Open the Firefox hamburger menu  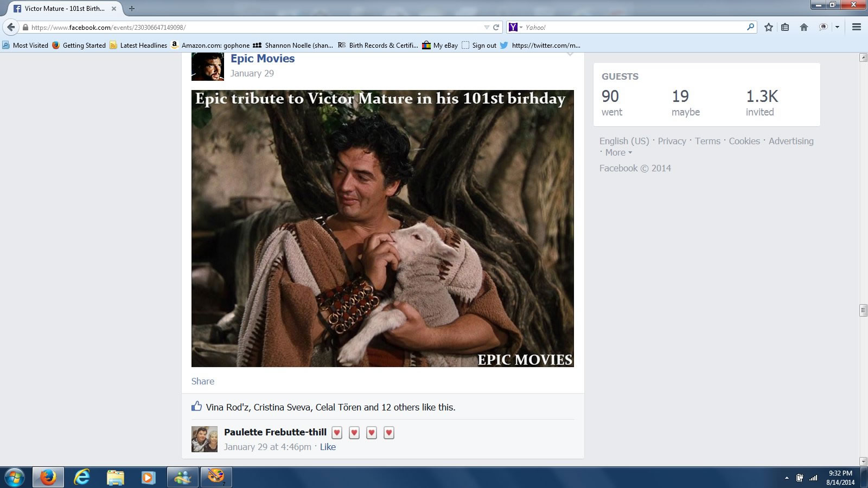[x=857, y=27]
